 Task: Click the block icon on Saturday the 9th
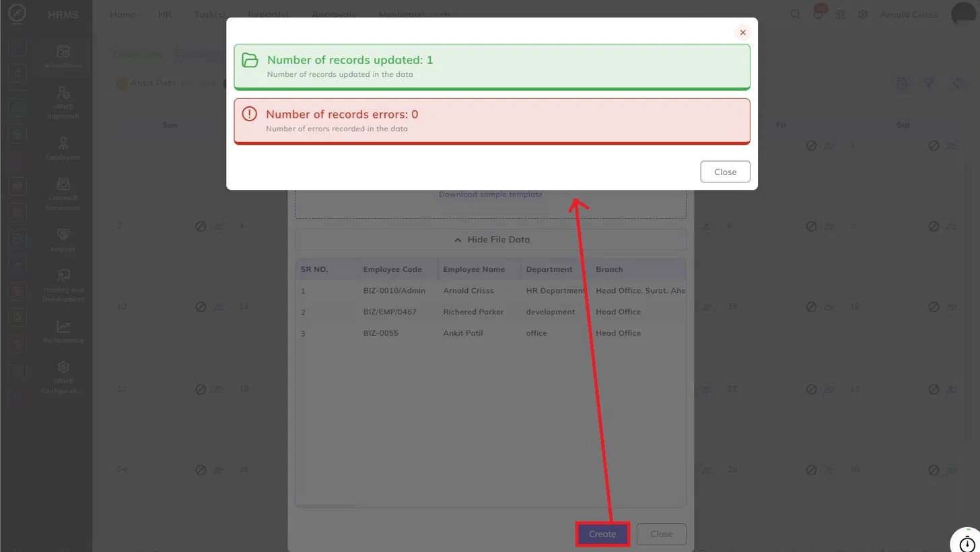coord(934,226)
